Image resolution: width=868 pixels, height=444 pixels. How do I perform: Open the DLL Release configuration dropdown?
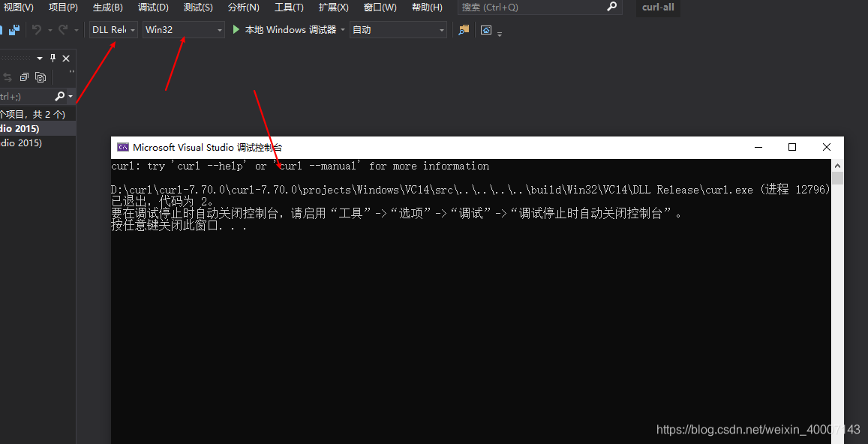pyautogui.click(x=113, y=30)
